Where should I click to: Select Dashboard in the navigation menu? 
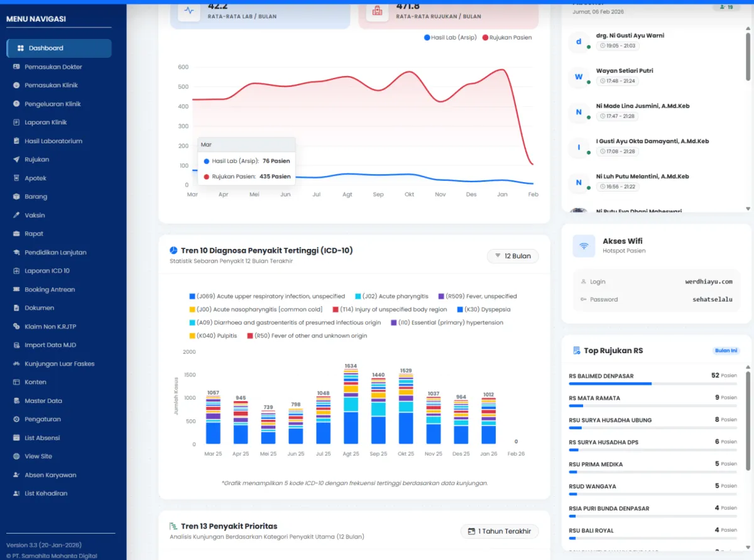pos(58,48)
